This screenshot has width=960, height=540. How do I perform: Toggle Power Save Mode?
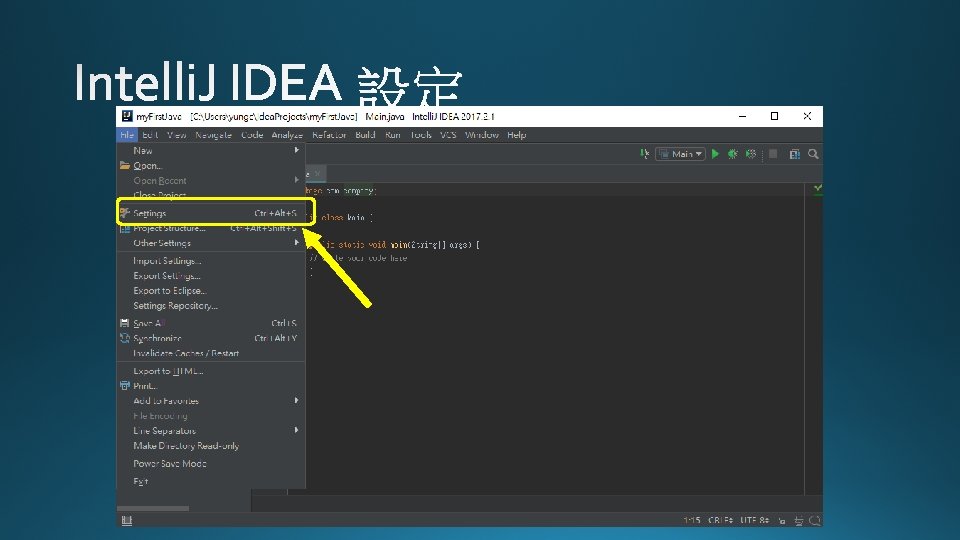(211, 463)
